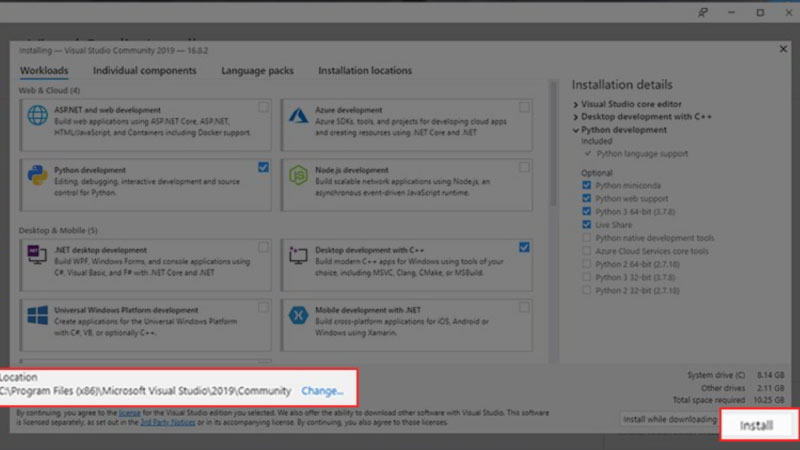Image resolution: width=800 pixels, height=450 pixels.
Task: Switch to the Workloads tab
Action: click(x=44, y=70)
